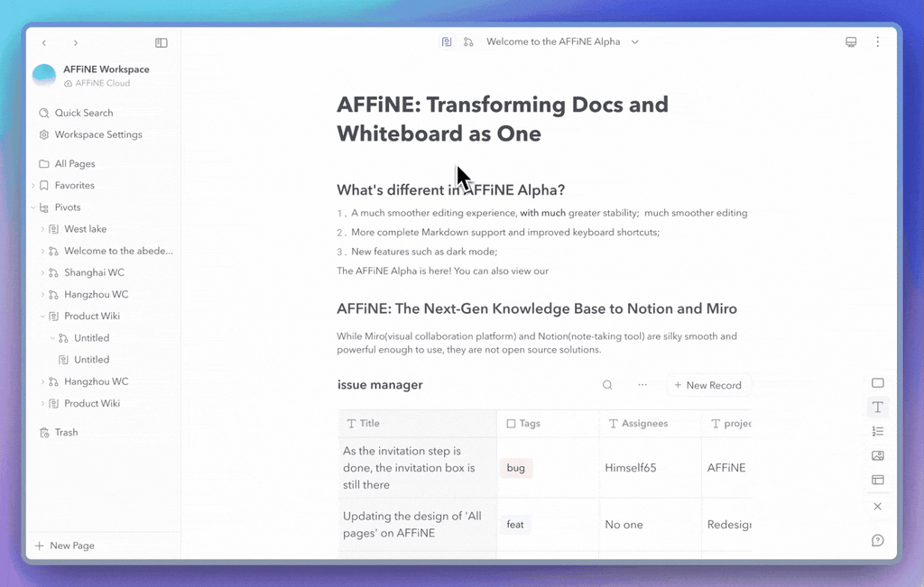Open the help icon at bottom right
This screenshot has width=924, height=587.
point(877,540)
